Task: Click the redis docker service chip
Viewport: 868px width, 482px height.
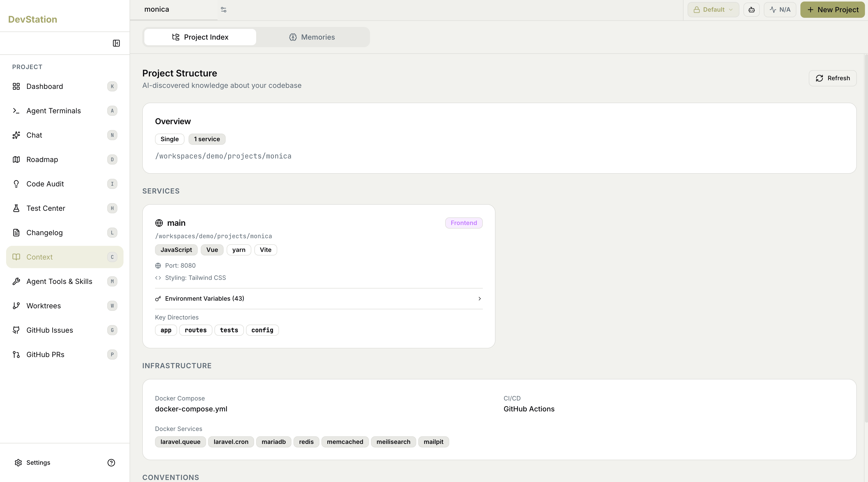Action: (x=306, y=442)
